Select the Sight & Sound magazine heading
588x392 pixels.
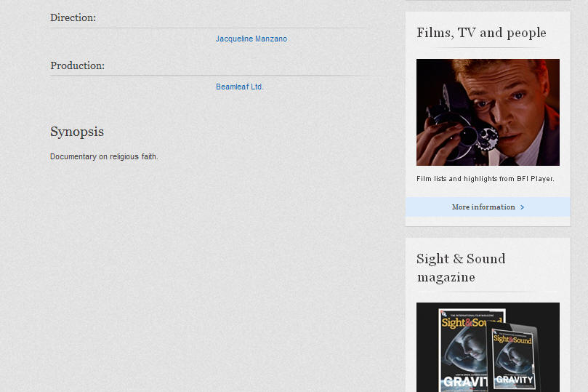pyautogui.click(x=461, y=268)
